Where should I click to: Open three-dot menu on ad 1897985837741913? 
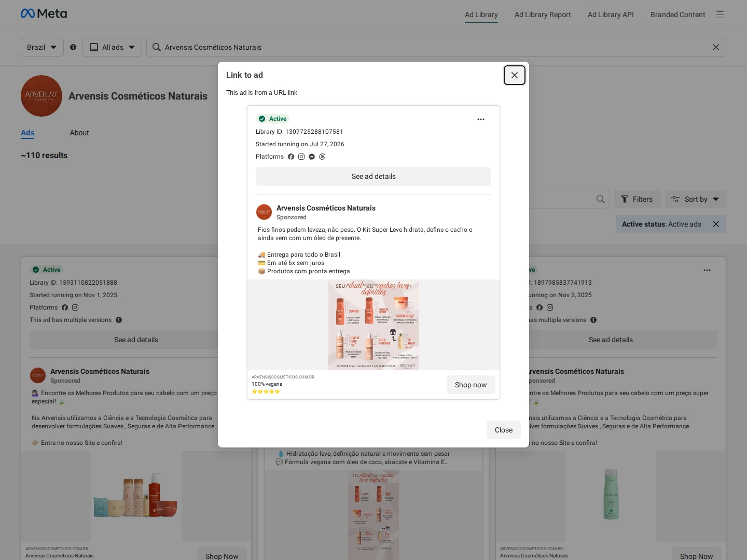tap(707, 270)
